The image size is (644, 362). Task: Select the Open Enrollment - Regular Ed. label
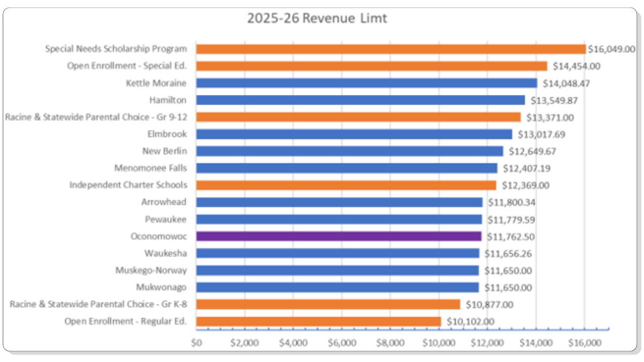point(126,321)
